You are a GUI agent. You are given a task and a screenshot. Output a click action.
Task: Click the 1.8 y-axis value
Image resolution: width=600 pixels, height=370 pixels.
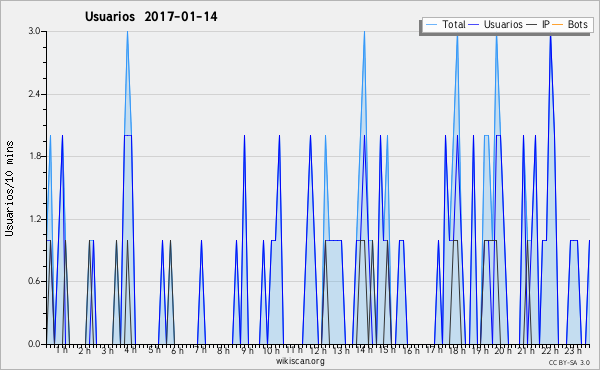click(34, 156)
